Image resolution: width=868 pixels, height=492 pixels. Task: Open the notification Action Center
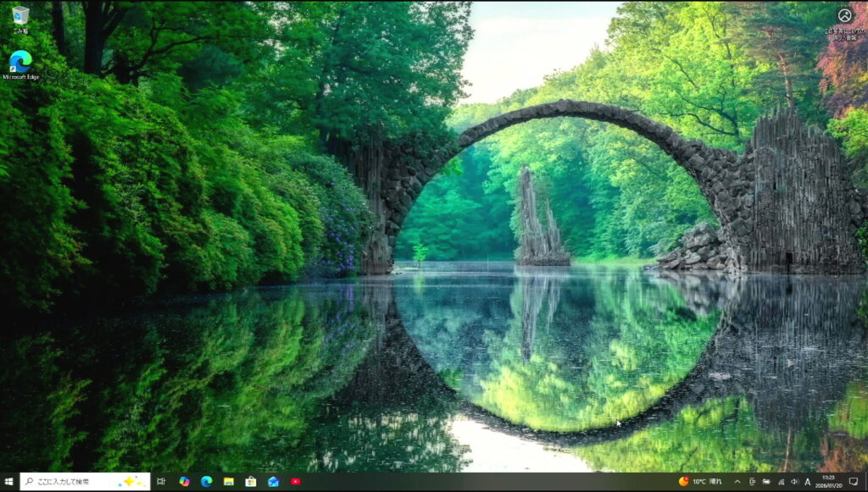click(x=854, y=482)
